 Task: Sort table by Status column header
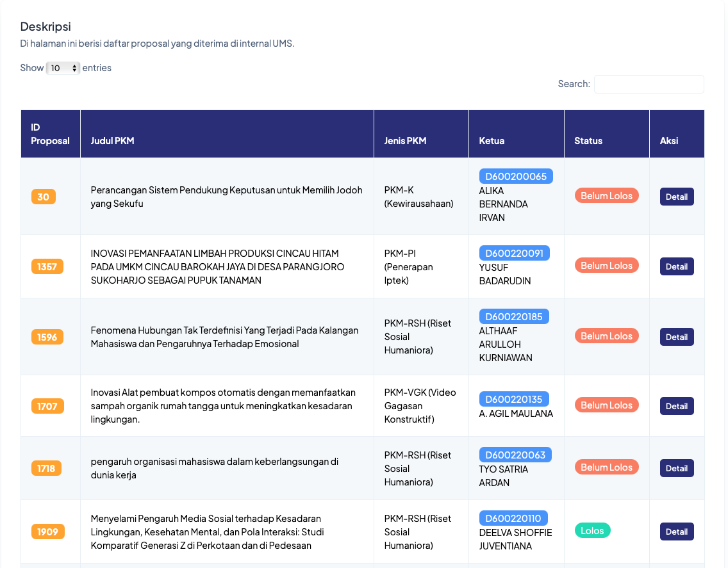click(606, 134)
